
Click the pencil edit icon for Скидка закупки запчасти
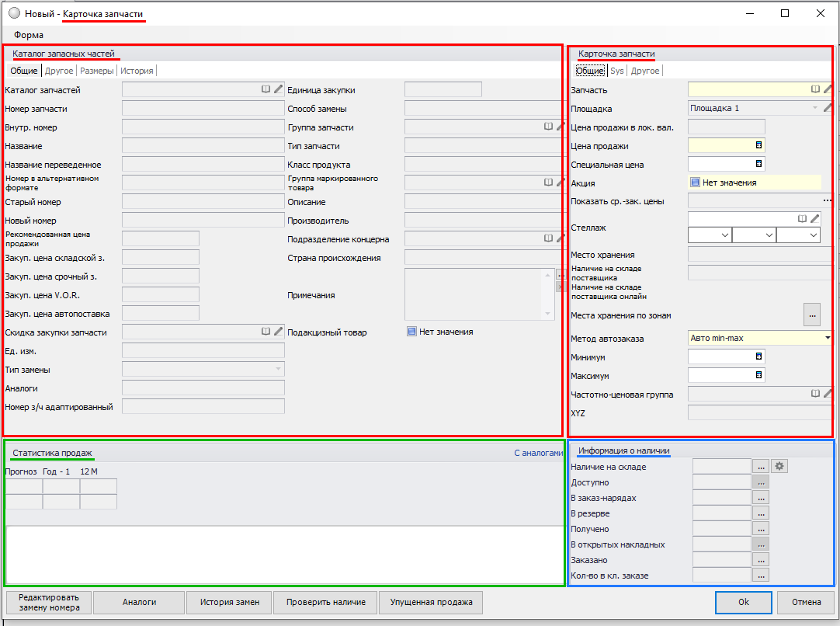(x=278, y=332)
